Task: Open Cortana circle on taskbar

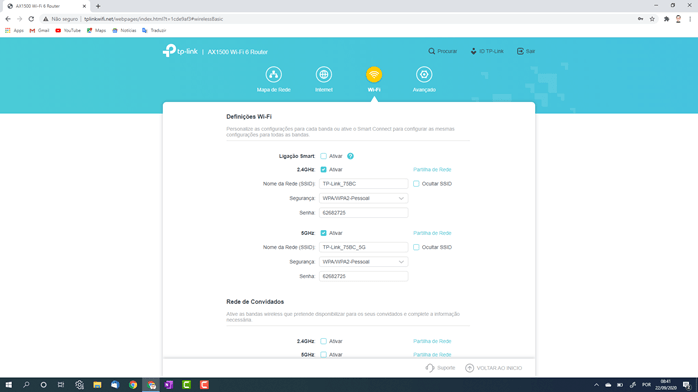Action: coord(43,385)
